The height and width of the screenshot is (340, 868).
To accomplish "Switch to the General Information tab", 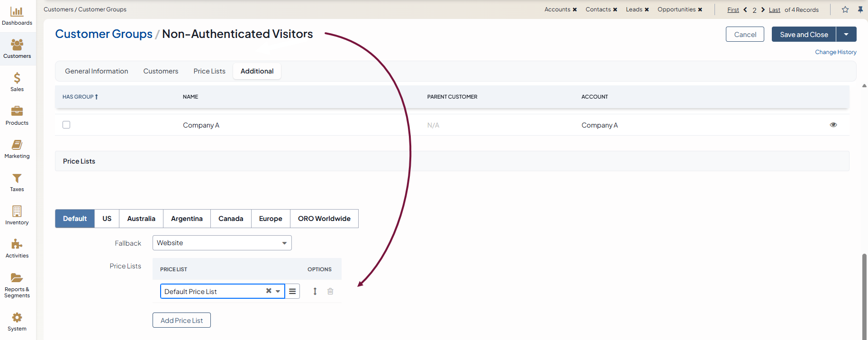I will click(97, 71).
